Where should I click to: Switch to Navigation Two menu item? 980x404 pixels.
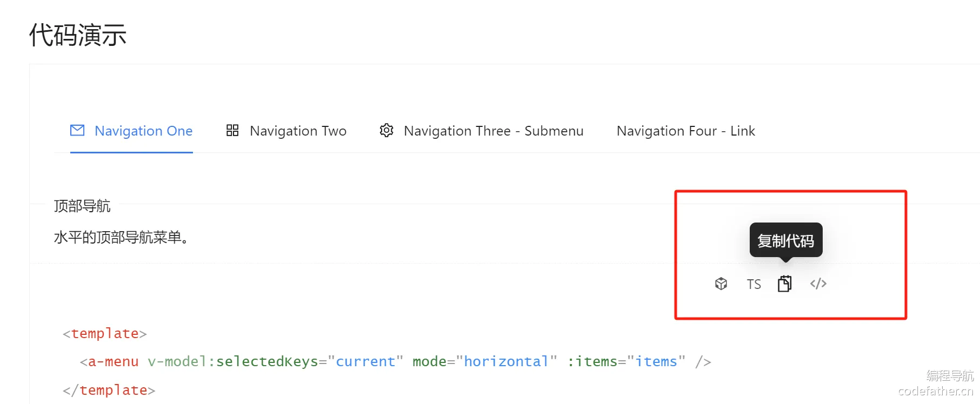[286, 131]
